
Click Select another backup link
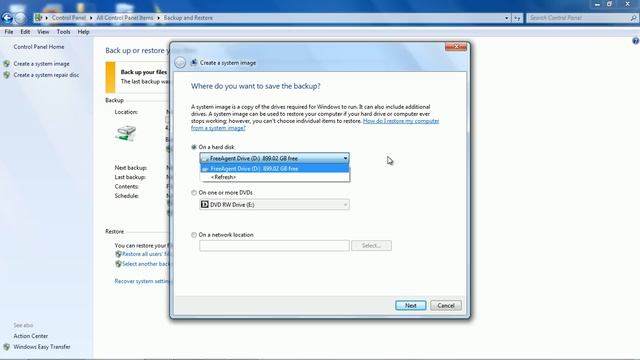(x=146, y=264)
